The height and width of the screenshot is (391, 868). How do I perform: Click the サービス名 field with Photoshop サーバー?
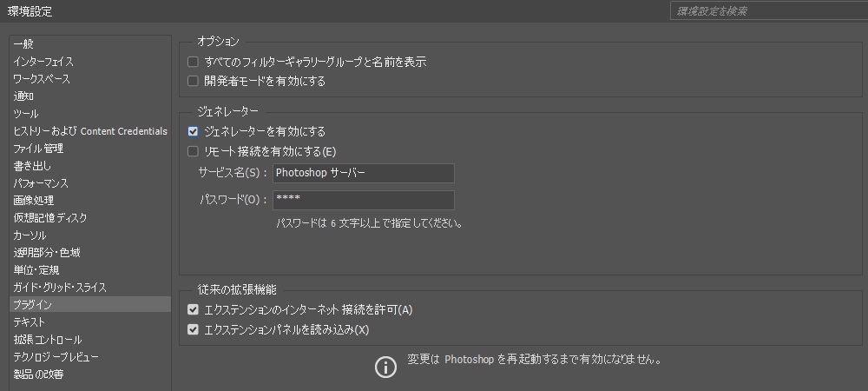coord(363,173)
